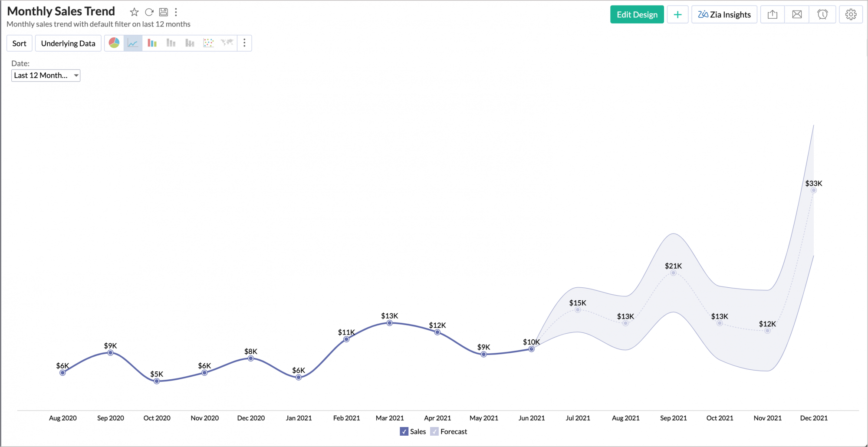The width and height of the screenshot is (868, 447).
Task: Switch to the colored bar chart
Action: tap(152, 43)
